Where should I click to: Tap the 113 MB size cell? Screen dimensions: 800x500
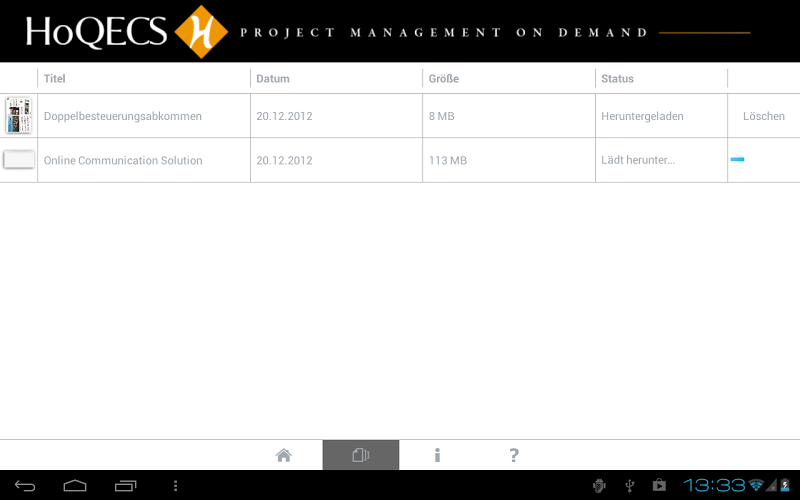coord(447,160)
